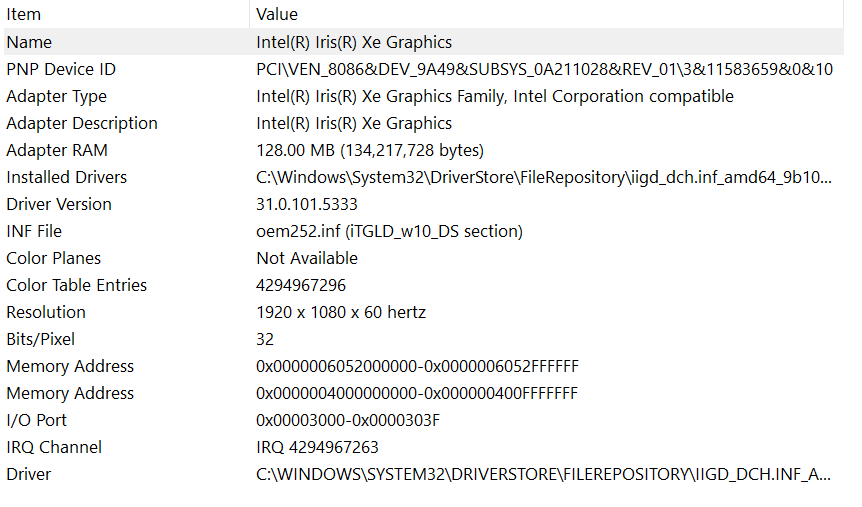Click the driver version value 31.0.101.5333

(x=306, y=204)
